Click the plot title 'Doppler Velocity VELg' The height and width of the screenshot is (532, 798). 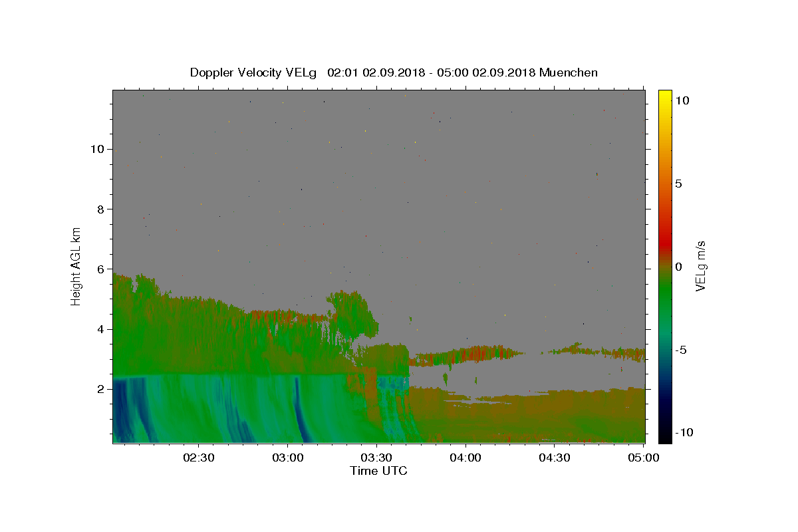point(254,72)
